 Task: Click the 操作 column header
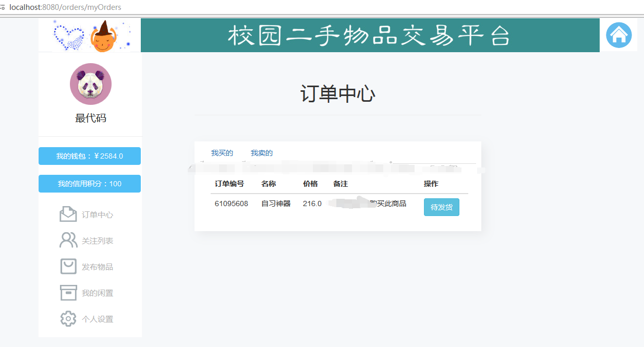(x=431, y=184)
